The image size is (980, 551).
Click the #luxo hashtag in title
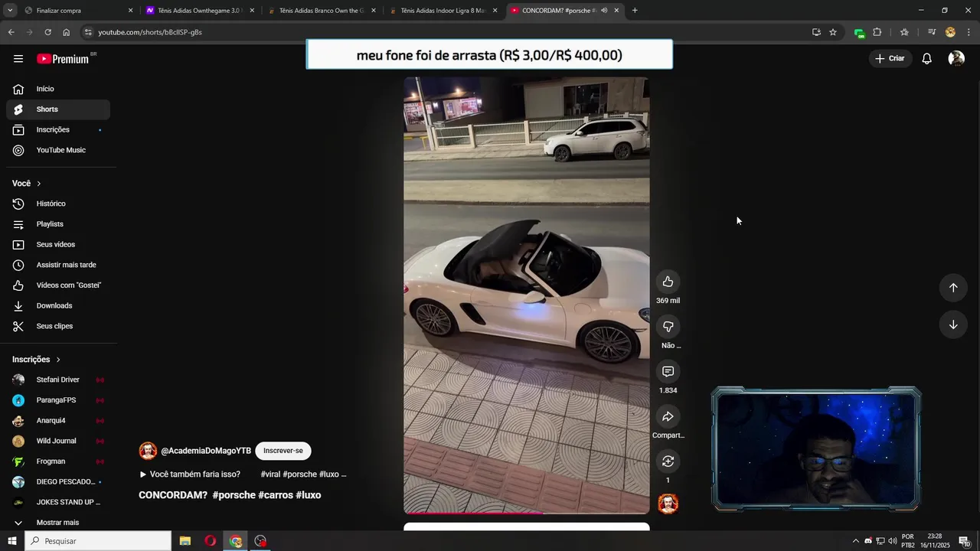tap(309, 495)
